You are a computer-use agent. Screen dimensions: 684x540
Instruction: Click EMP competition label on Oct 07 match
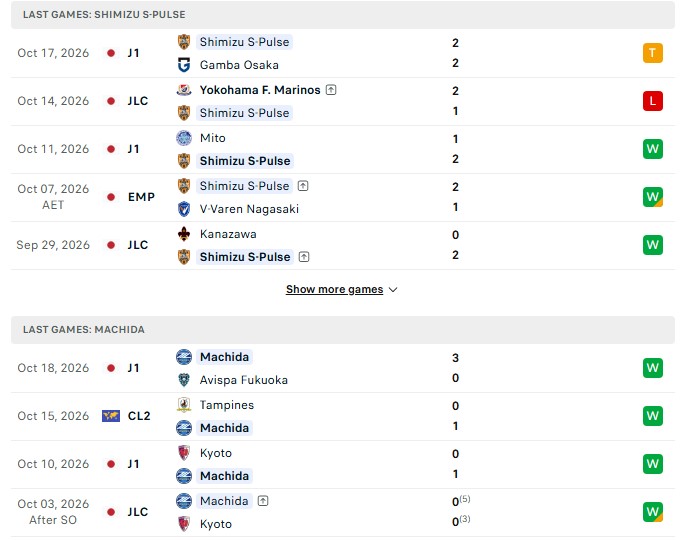tap(141, 197)
